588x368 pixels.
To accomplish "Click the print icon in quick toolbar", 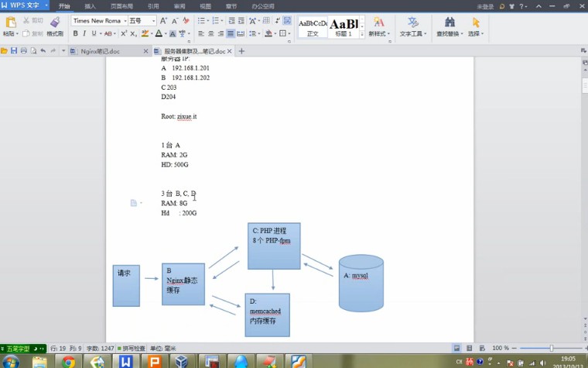I will point(24,50).
